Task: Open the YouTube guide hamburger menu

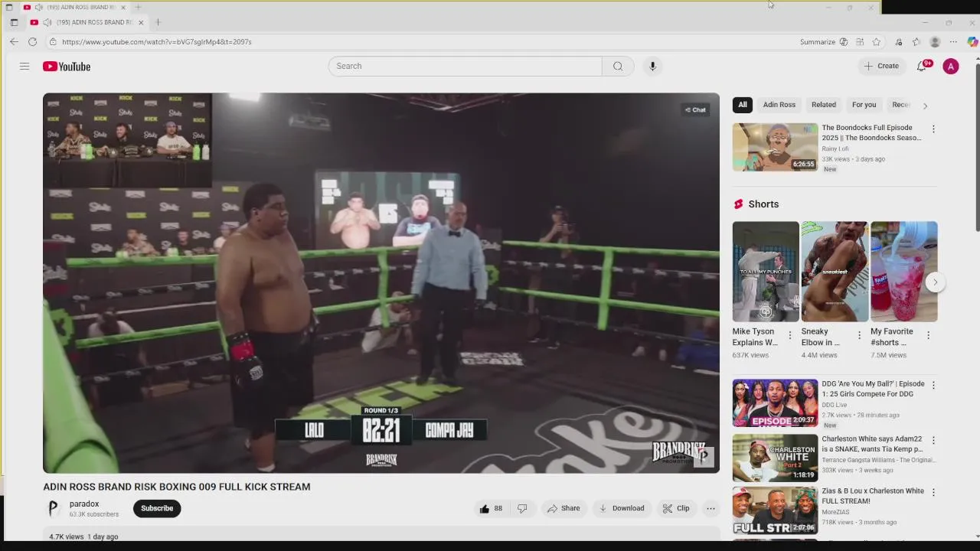Action: click(24, 67)
